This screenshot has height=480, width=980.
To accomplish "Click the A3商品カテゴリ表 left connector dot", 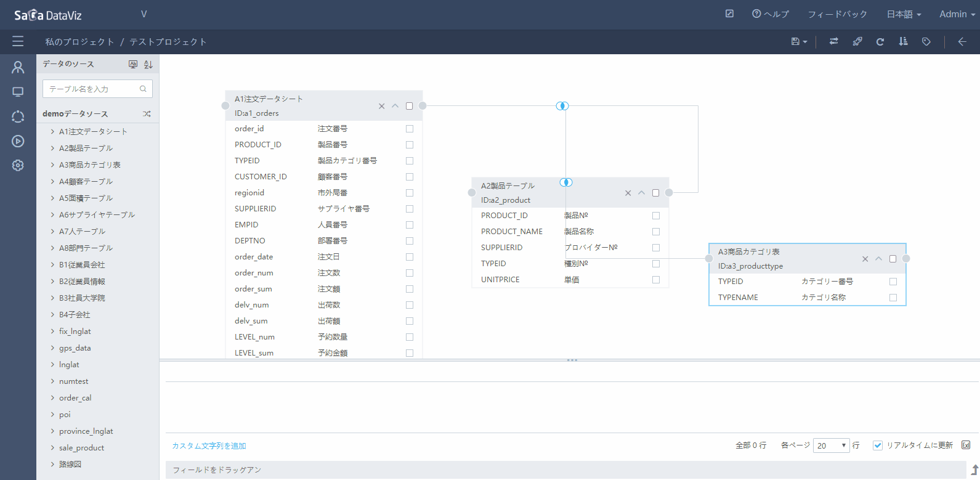I will click(709, 259).
